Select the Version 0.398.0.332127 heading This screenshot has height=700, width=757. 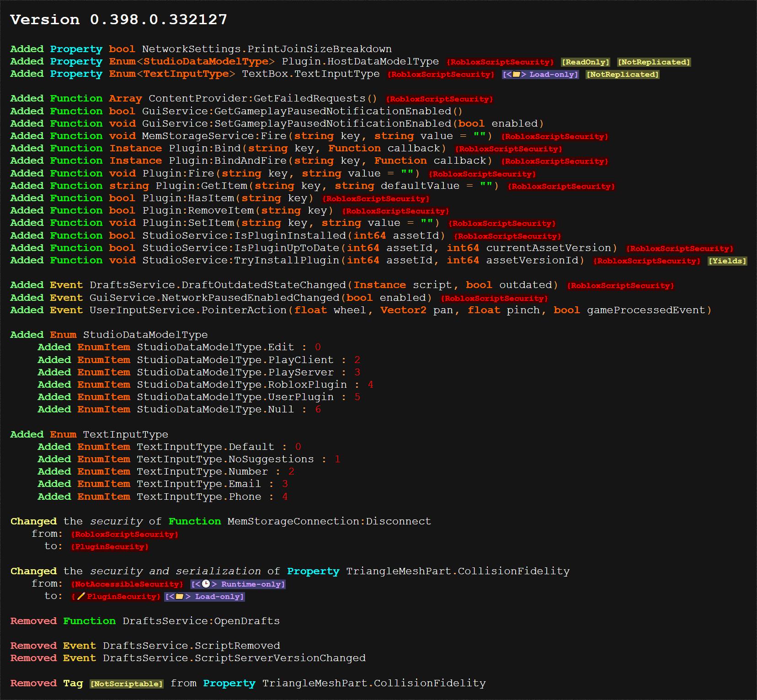tap(119, 19)
